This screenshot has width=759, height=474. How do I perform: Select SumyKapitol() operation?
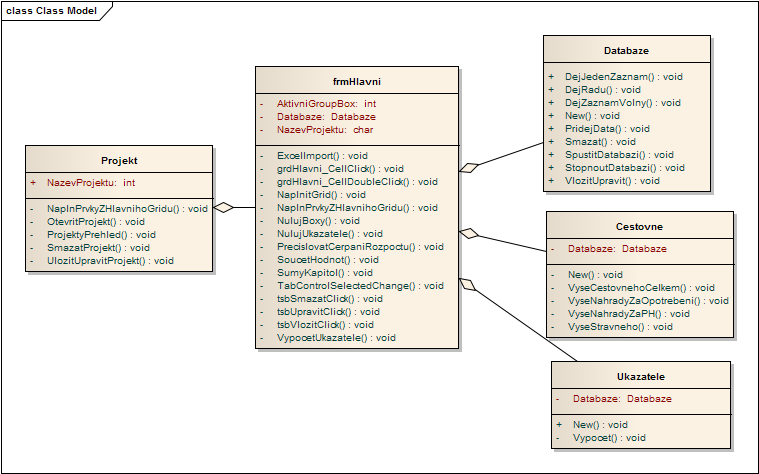[325, 273]
